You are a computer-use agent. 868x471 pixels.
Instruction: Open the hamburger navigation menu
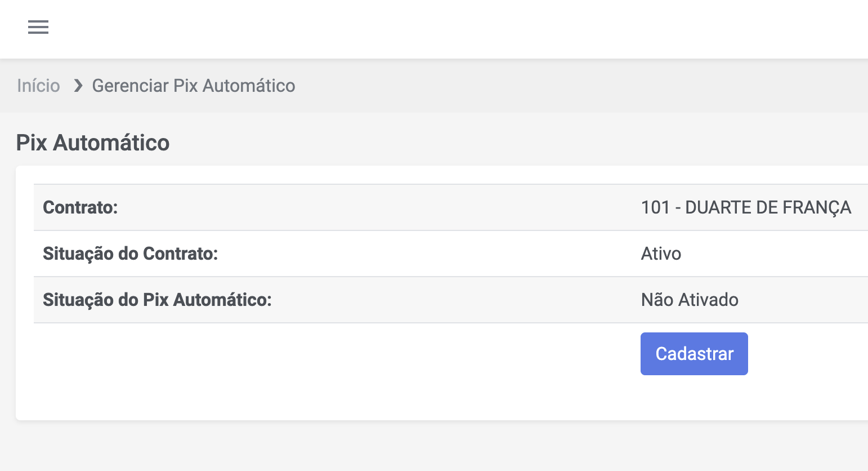(x=38, y=27)
